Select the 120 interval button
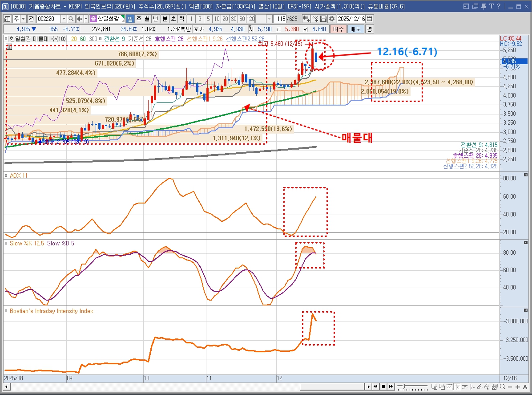Screen dimensions: 532x395 (x=251, y=19)
